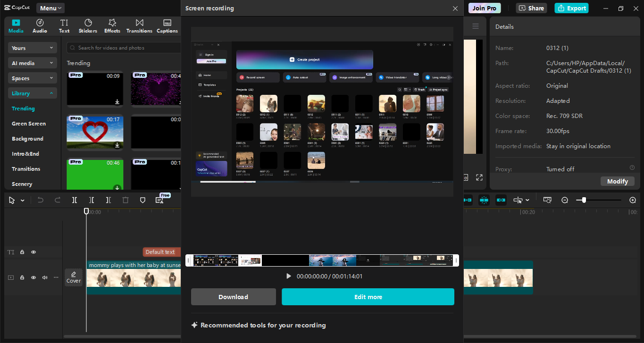This screenshot has height=343, width=644.
Task: Select the Effects panel icon
Action: pyautogui.click(x=112, y=25)
